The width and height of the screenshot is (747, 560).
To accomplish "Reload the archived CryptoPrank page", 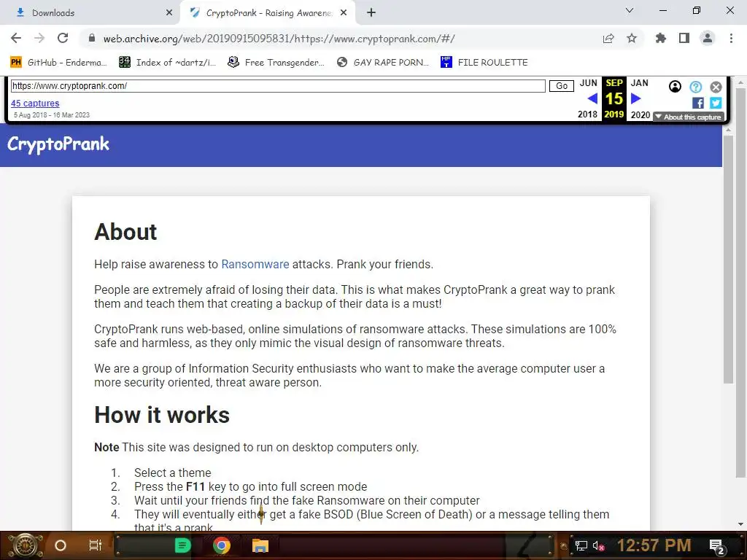I will (63, 38).
